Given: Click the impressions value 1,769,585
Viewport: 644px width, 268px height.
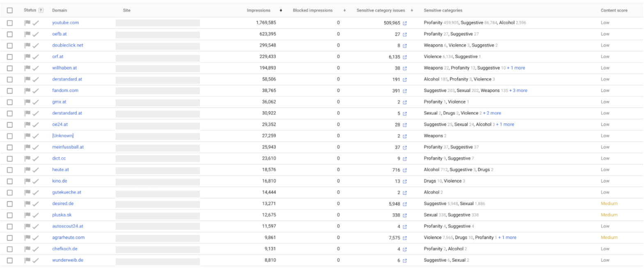Looking at the screenshot, I should (266, 23).
